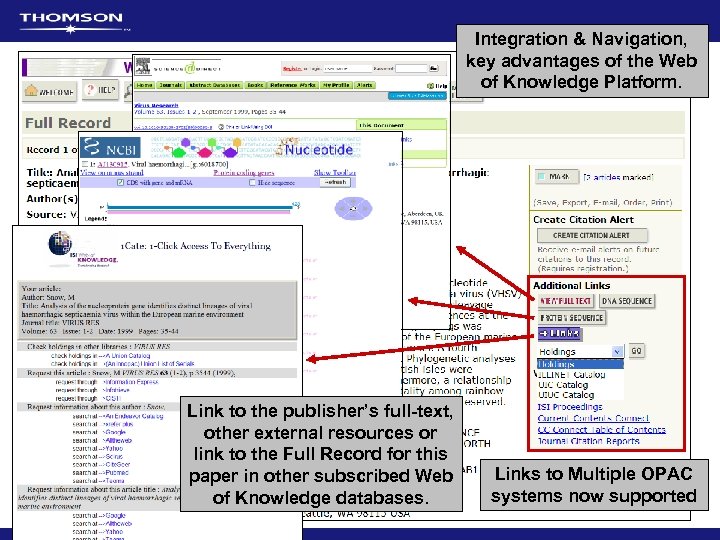Screen dimensions: 720x540
Task: Request through Infotrieve link
Action: coord(117,390)
